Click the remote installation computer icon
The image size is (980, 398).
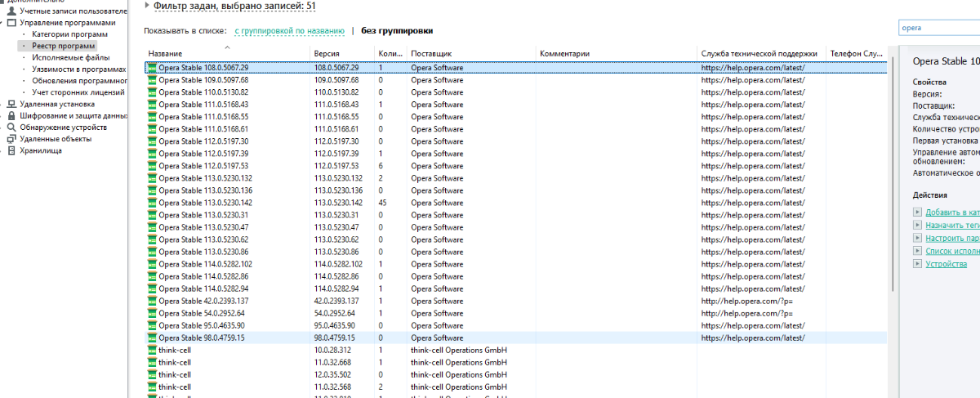pos(11,104)
